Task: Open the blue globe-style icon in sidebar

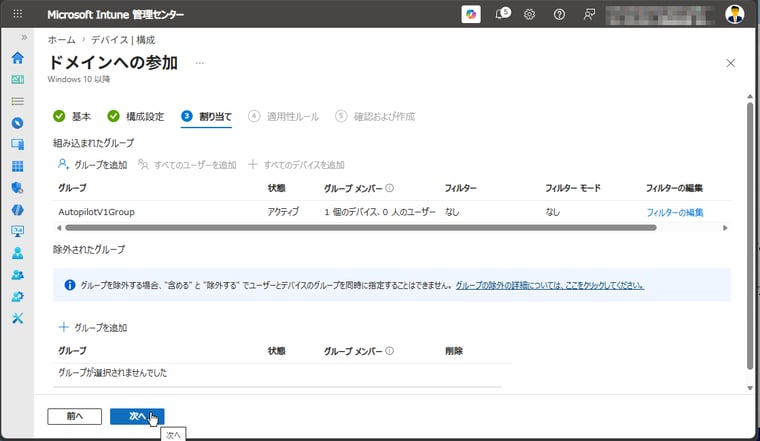Action: (x=17, y=209)
